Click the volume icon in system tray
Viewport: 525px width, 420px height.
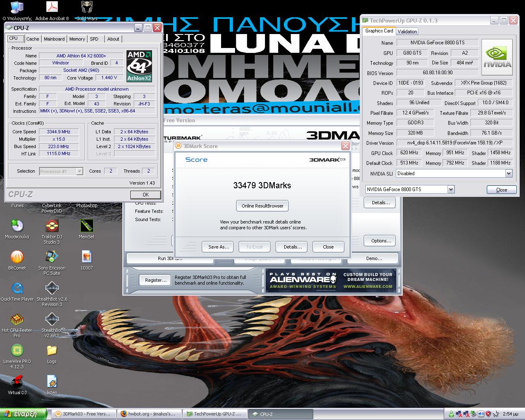[x=481, y=414]
